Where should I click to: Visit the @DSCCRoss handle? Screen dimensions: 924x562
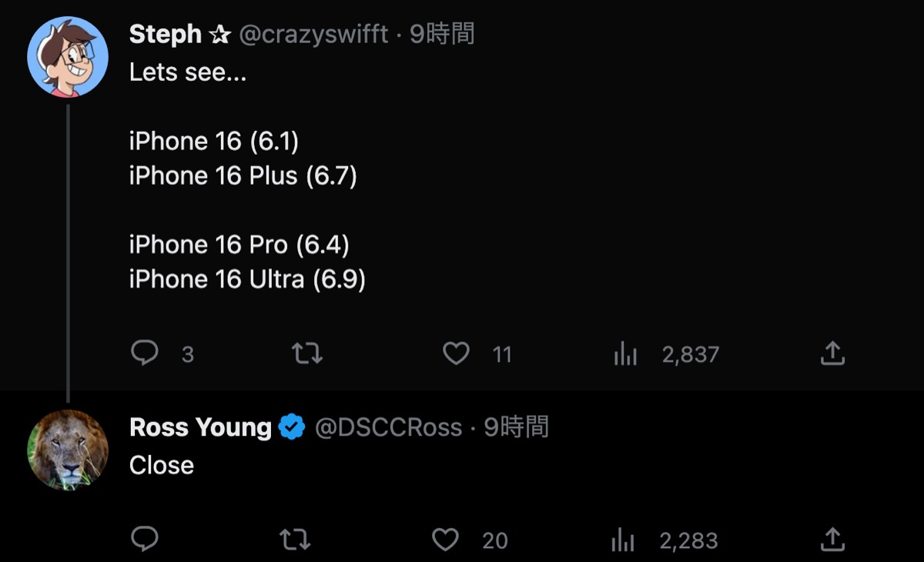(x=388, y=427)
